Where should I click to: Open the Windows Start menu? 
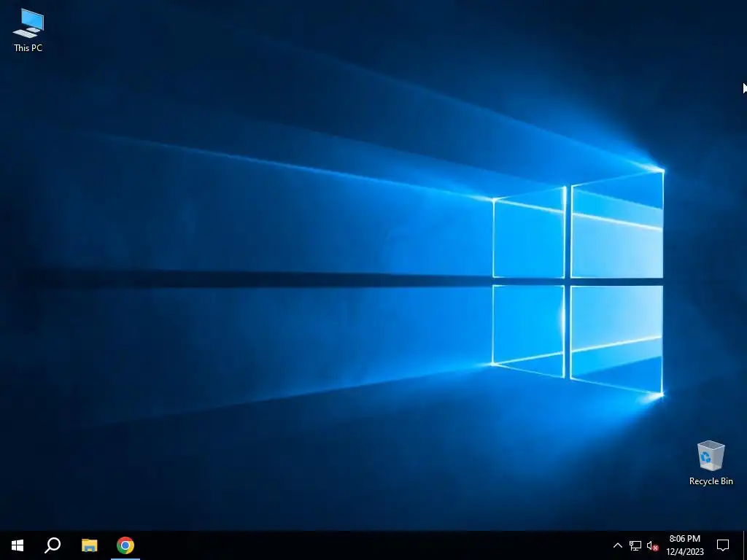(x=18, y=545)
